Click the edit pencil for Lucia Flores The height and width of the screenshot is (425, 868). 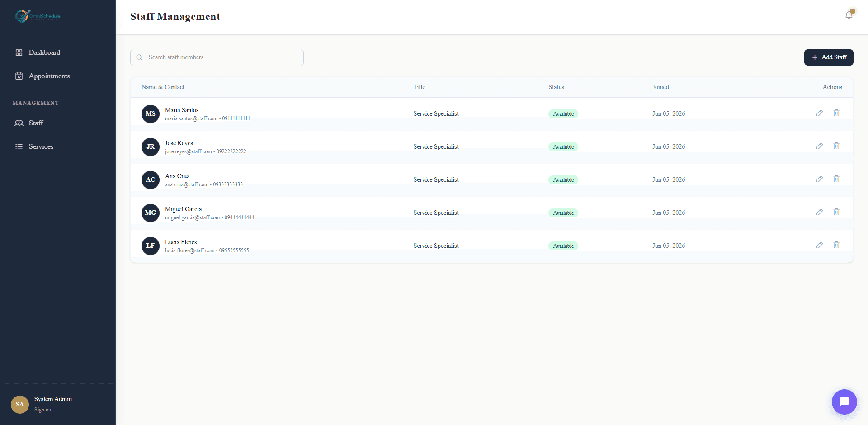click(x=819, y=245)
